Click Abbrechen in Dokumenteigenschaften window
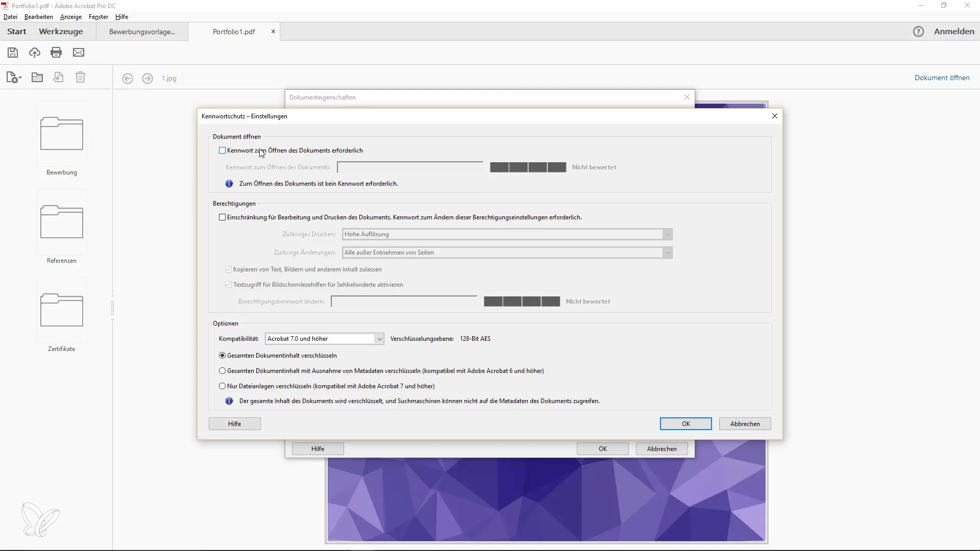This screenshot has height=551, width=980. point(662,449)
